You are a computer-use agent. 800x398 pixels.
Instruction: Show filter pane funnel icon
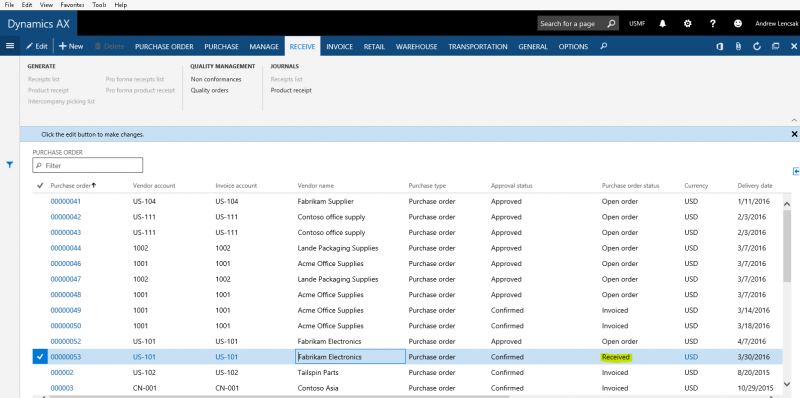[10, 165]
